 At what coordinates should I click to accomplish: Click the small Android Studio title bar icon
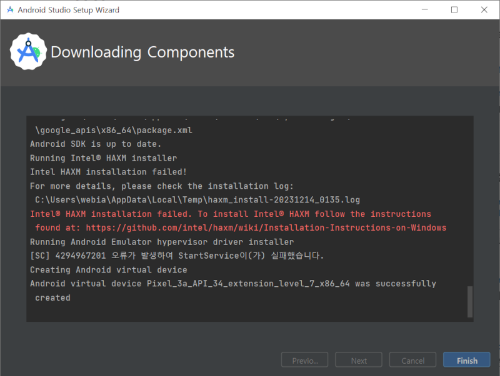point(10,10)
